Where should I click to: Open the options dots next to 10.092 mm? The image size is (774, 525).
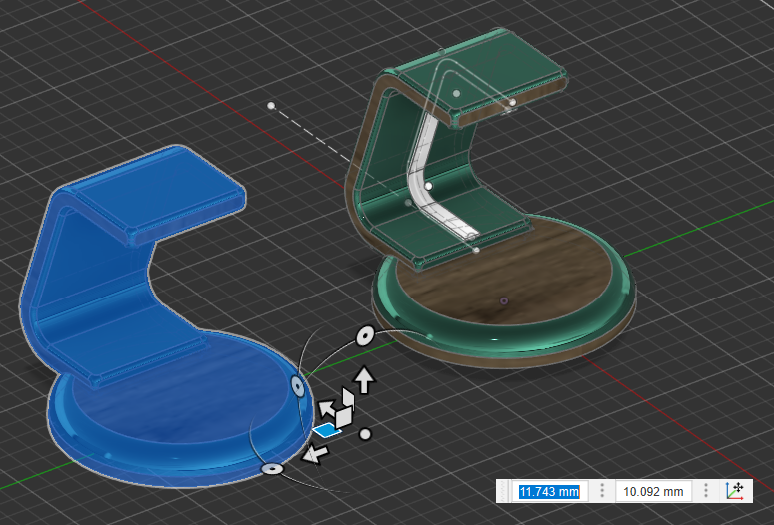(706, 491)
